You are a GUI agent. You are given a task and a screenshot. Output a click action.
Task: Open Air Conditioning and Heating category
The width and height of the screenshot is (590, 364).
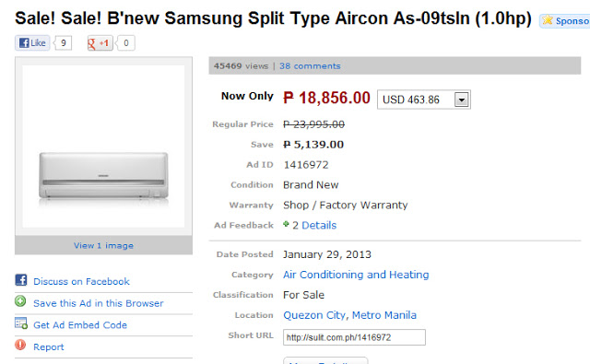click(x=356, y=275)
